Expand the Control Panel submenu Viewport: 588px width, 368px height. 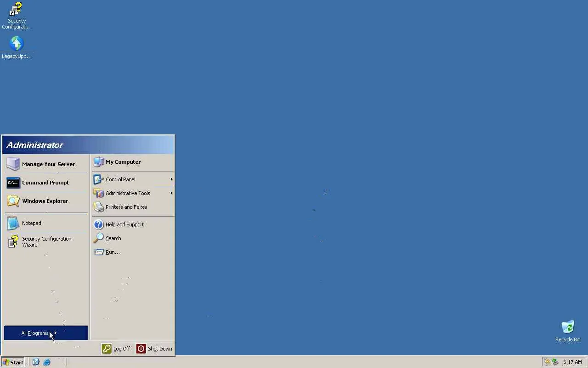[x=133, y=179]
